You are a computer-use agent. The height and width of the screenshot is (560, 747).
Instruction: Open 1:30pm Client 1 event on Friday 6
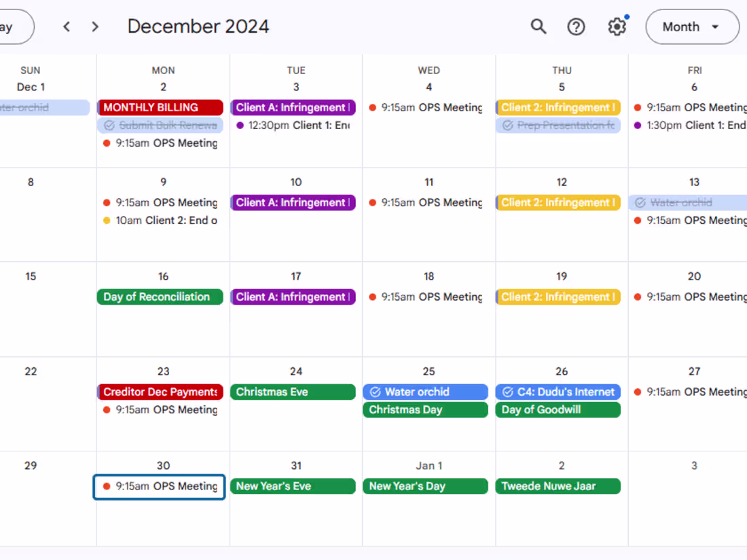(689, 126)
